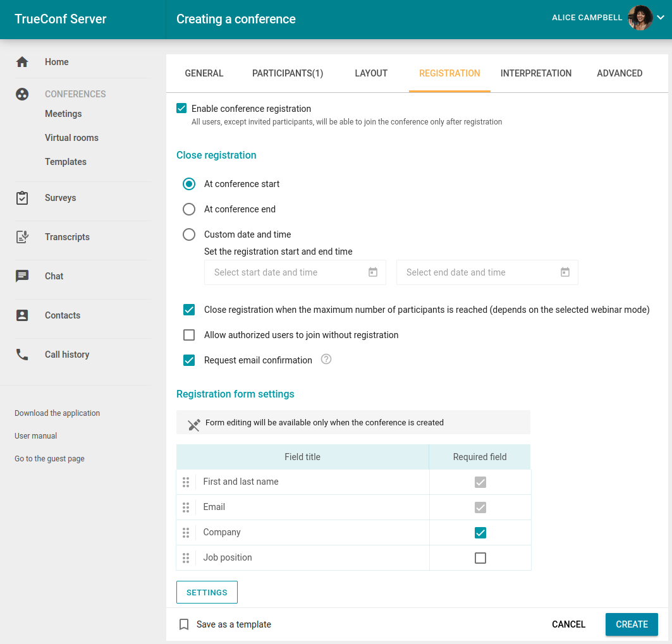Image resolution: width=672 pixels, height=644 pixels.
Task: Click help icon beside Request email confirmation
Action: coord(326,360)
